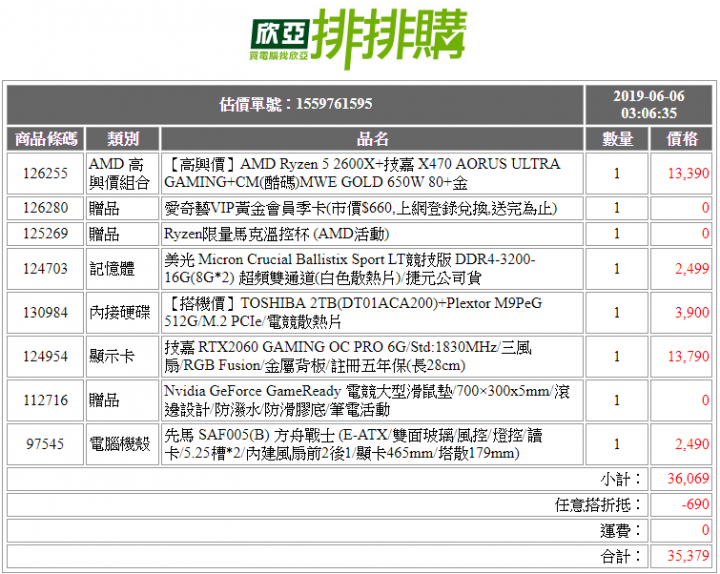The height and width of the screenshot is (574, 720).
Task: Click total value 35,379
Action: [688, 557]
